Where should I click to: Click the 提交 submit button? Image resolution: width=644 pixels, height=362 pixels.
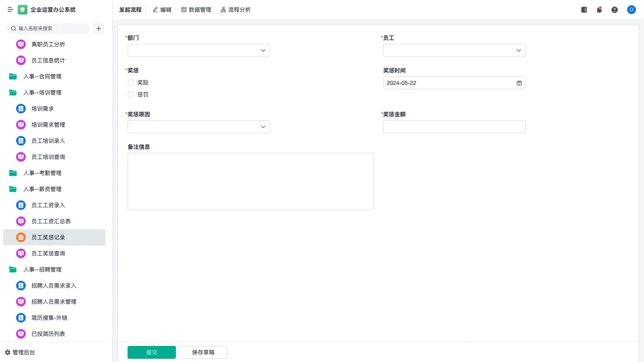[x=151, y=352]
